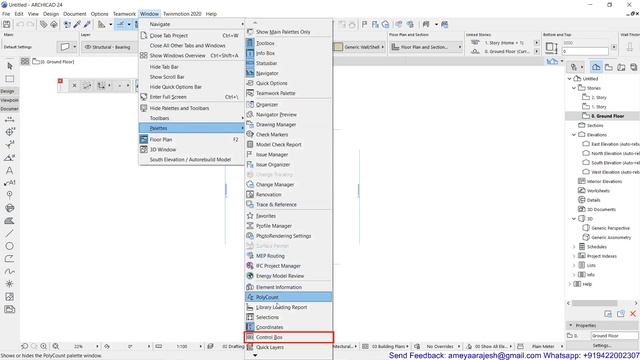Viewport: 640px width, 360px height.
Task: Choose Enter Full Screen menu item
Action: coord(191,97)
